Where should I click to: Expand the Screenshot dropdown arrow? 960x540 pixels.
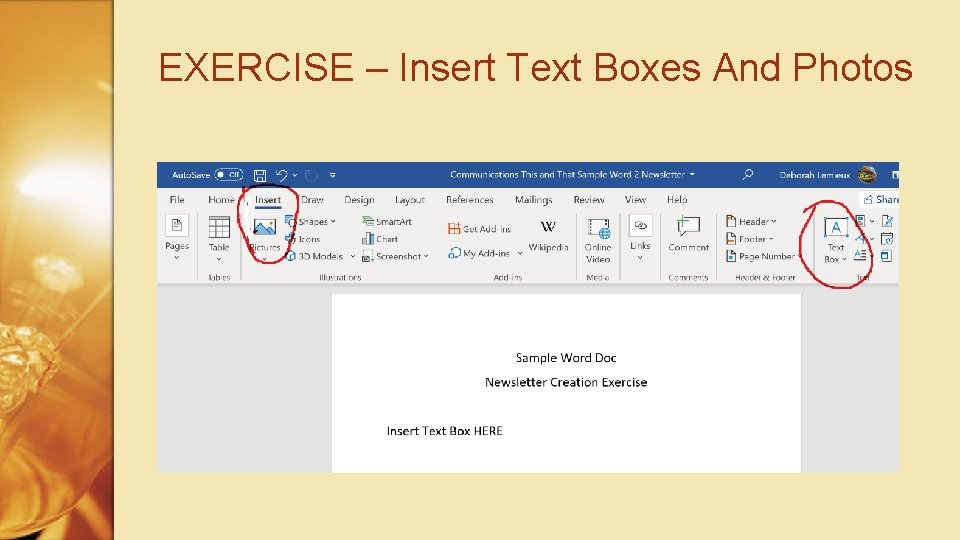(x=426, y=257)
